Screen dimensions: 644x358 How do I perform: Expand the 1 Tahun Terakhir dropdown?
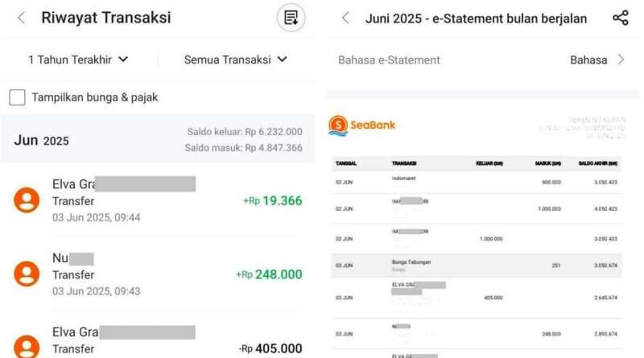point(78,60)
